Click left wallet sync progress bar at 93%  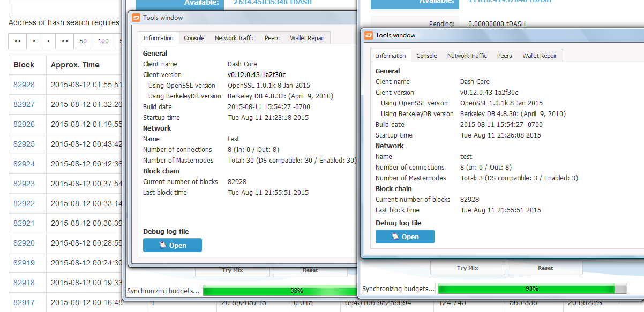point(280,291)
